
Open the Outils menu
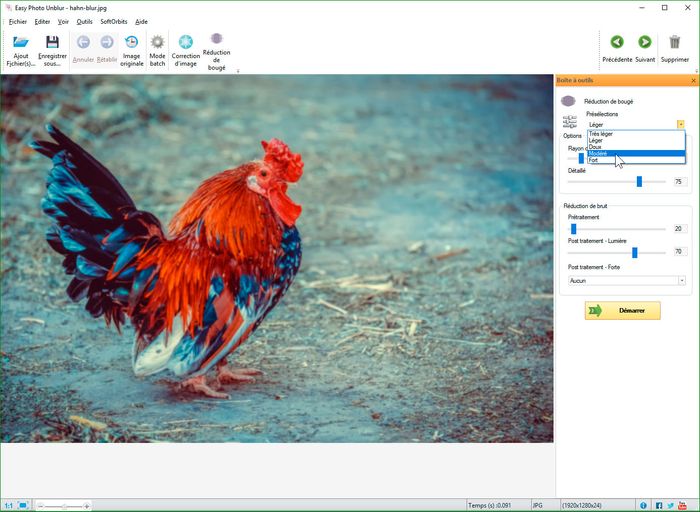[84, 21]
